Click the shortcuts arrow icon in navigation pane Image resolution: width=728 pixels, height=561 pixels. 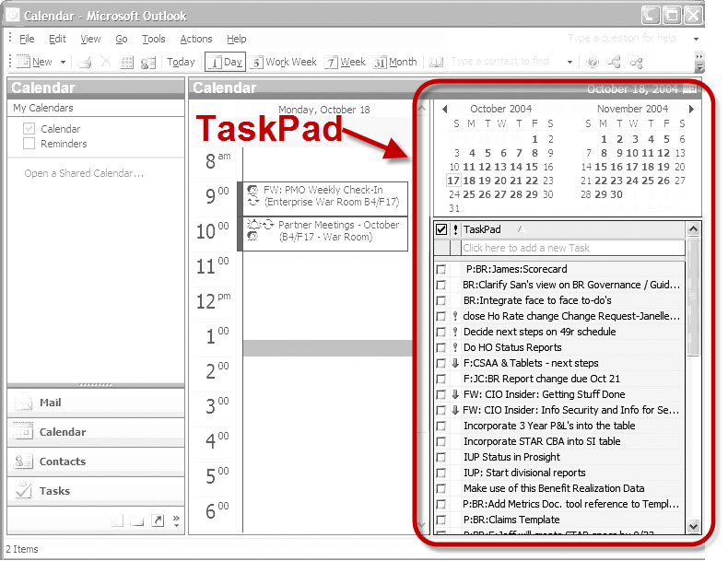point(158,521)
